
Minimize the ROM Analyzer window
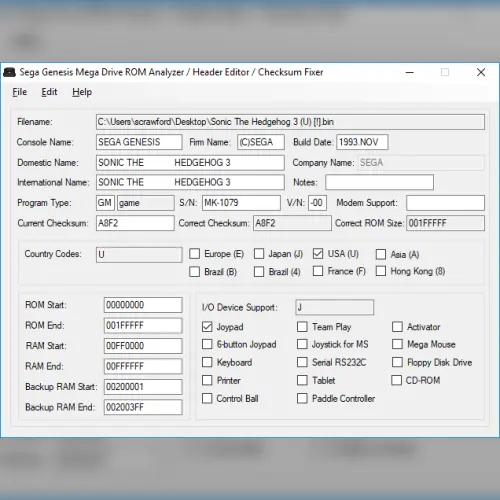(410, 72)
